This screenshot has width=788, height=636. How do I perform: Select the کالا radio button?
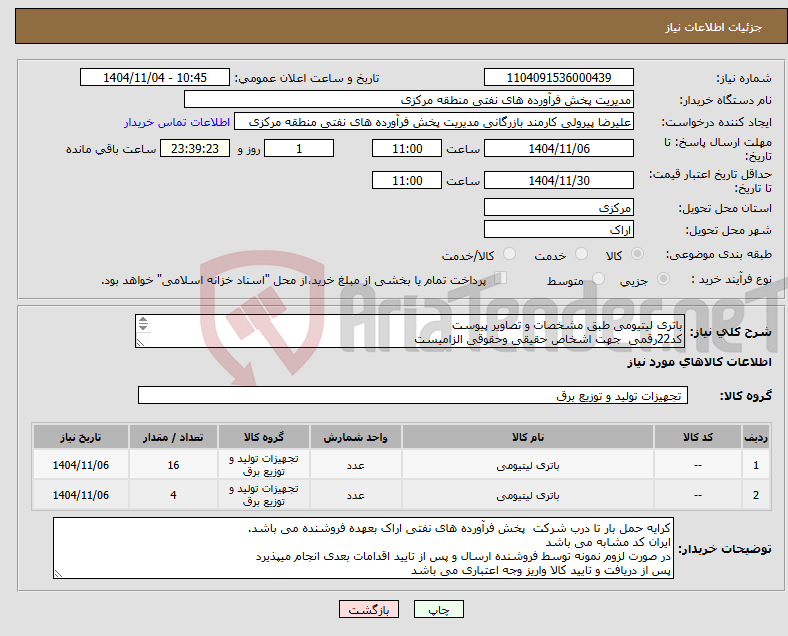pyautogui.click(x=637, y=254)
